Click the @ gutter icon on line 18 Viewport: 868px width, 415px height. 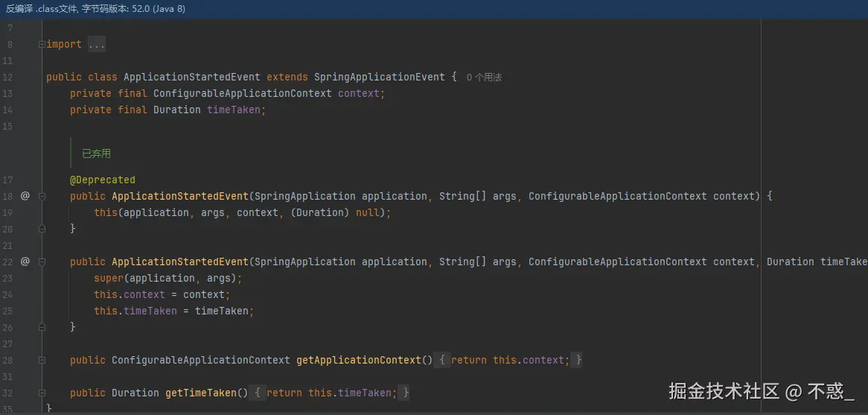pos(25,196)
